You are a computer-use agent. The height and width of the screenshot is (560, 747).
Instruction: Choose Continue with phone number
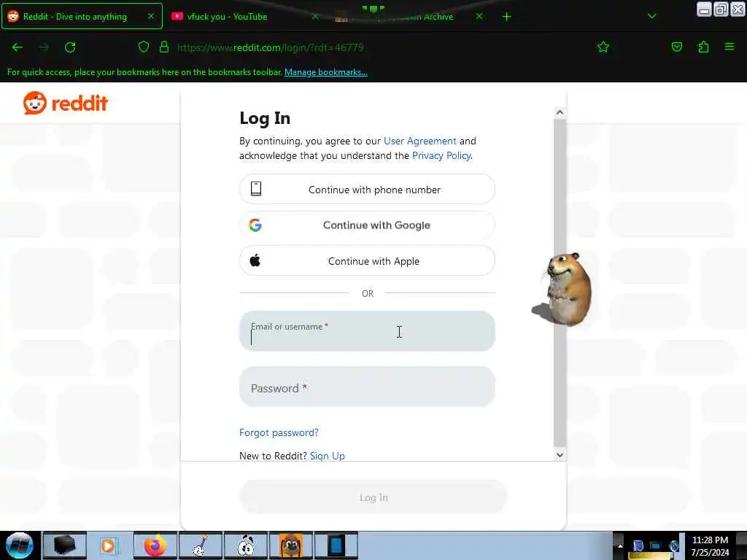click(x=367, y=189)
